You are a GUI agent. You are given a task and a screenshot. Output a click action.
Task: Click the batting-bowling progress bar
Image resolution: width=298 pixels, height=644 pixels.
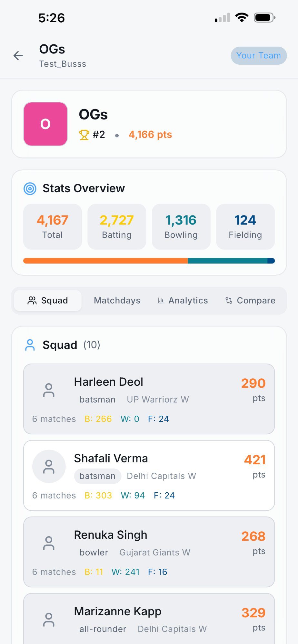tap(149, 260)
